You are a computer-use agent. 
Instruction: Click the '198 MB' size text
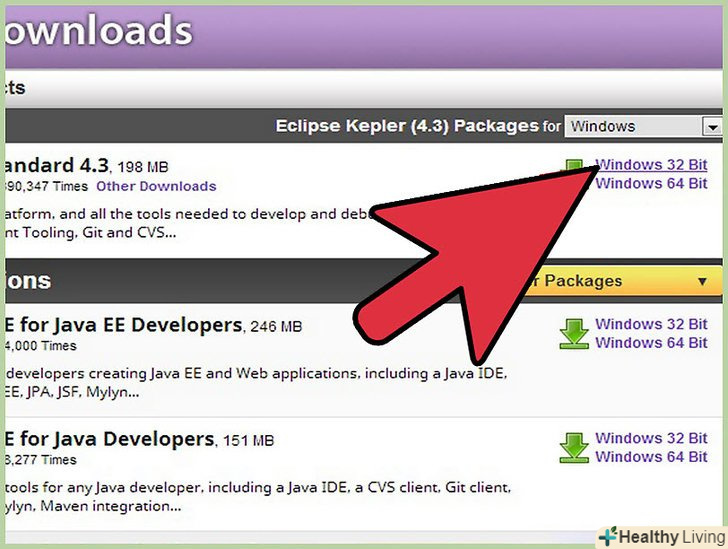pyautogui.click(x=143, y=167)
